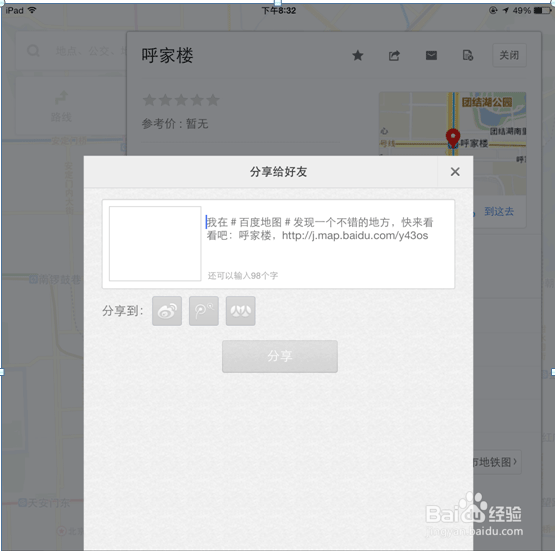The width and height of the screenshot is (555, 551).
Task: Toggle Sina Weibo share target
Action: pos(167,311)
